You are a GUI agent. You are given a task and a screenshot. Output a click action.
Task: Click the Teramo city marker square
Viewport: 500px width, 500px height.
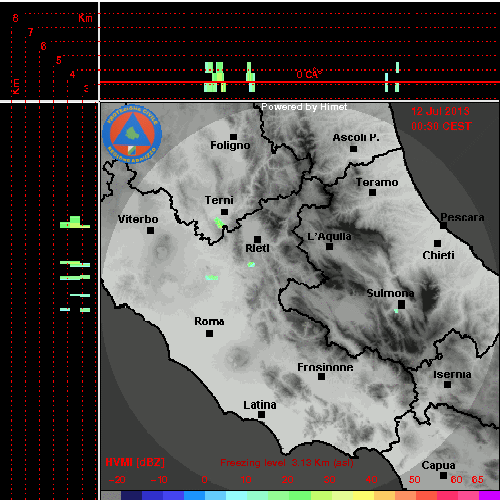pyautogui.click(x=373, y=193)
